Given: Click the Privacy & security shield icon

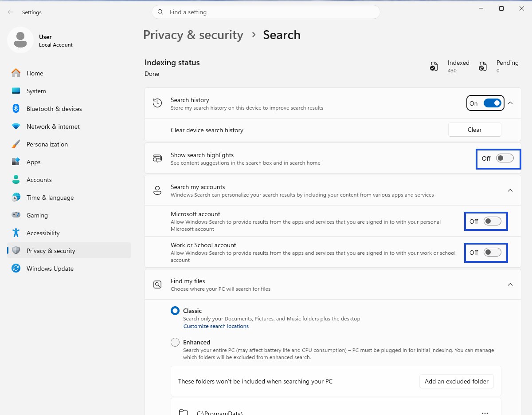Looking at the screenshot, I should (16, 251).
